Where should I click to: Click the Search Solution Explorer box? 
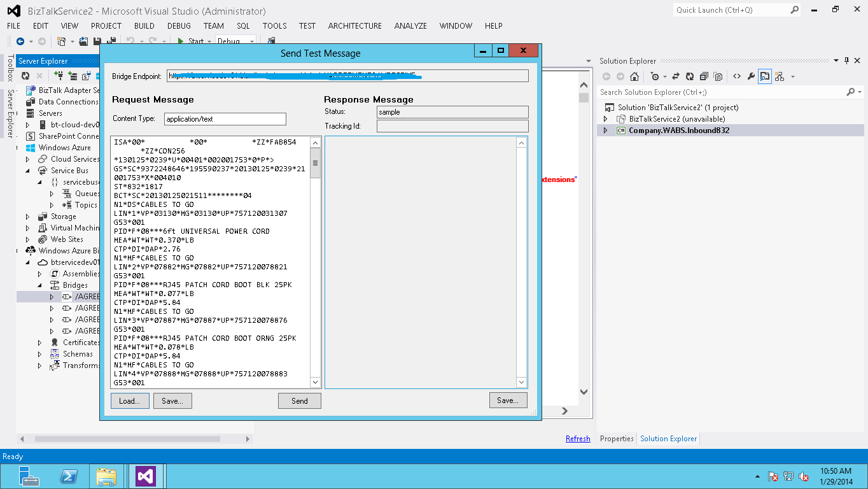(723, 92)
